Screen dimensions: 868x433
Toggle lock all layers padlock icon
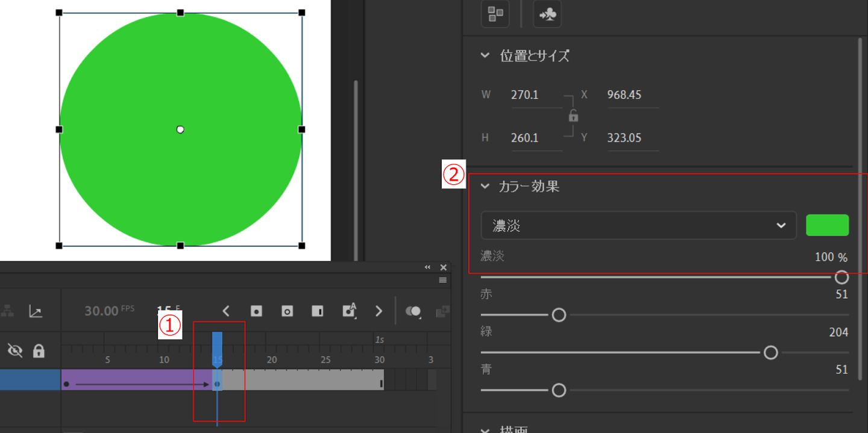pos(39,350)
